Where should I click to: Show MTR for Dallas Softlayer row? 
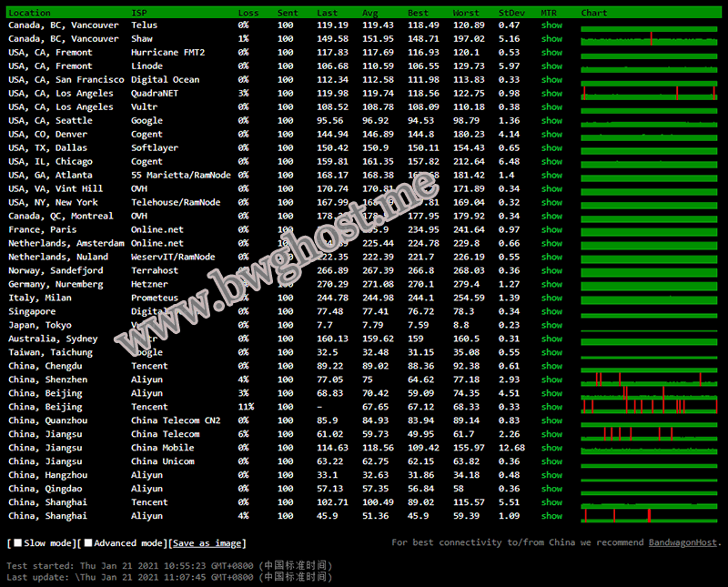[x=551, y=147]
